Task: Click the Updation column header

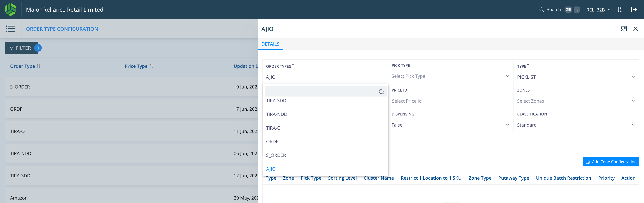Action: click(x=246, y=66)
